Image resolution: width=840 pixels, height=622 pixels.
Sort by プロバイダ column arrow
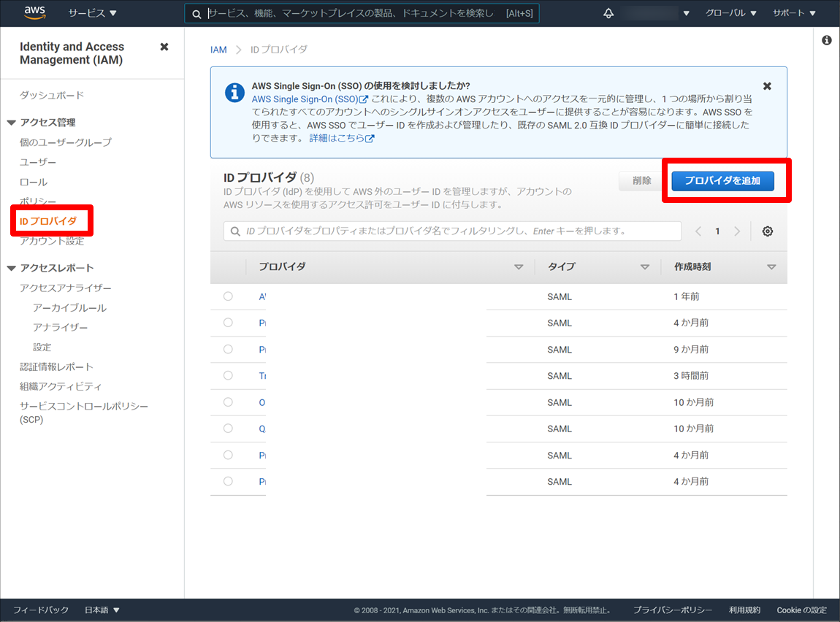point(519,266)
